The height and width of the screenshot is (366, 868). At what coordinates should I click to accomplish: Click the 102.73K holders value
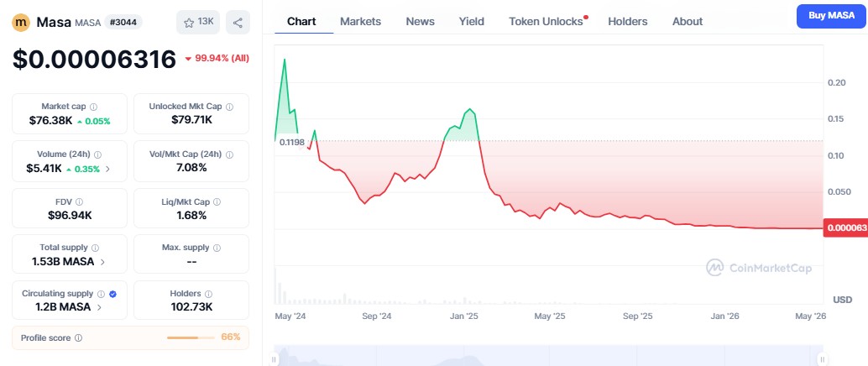(x=191, y=307)
